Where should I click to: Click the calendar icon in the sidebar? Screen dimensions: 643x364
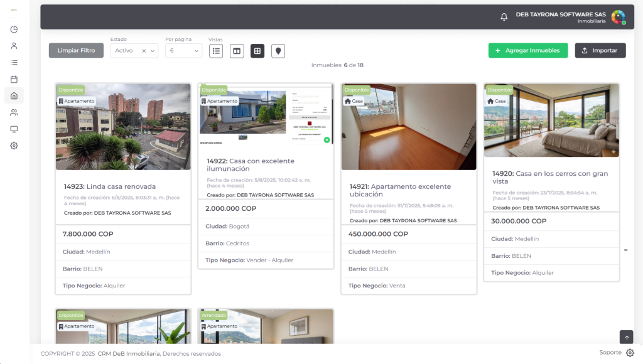pos(14,79)
